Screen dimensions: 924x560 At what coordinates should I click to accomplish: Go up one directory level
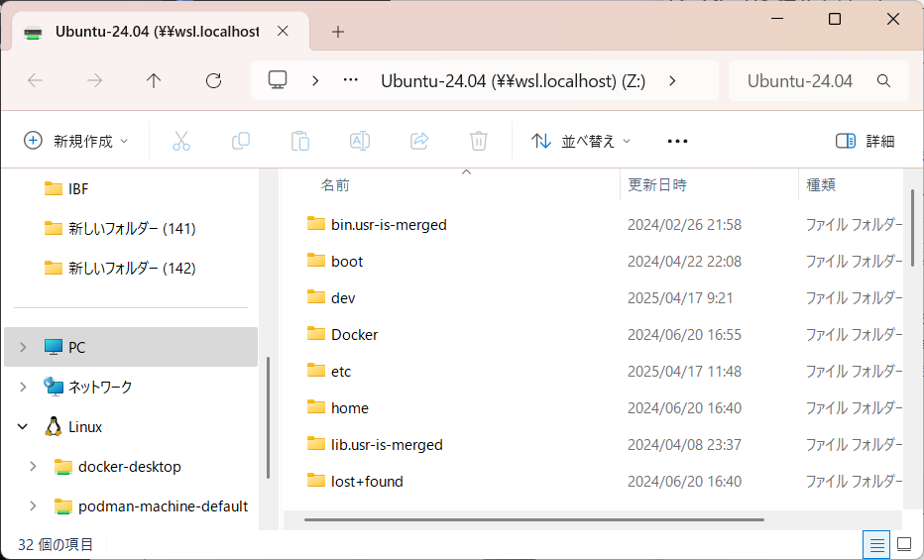[154, 81]
